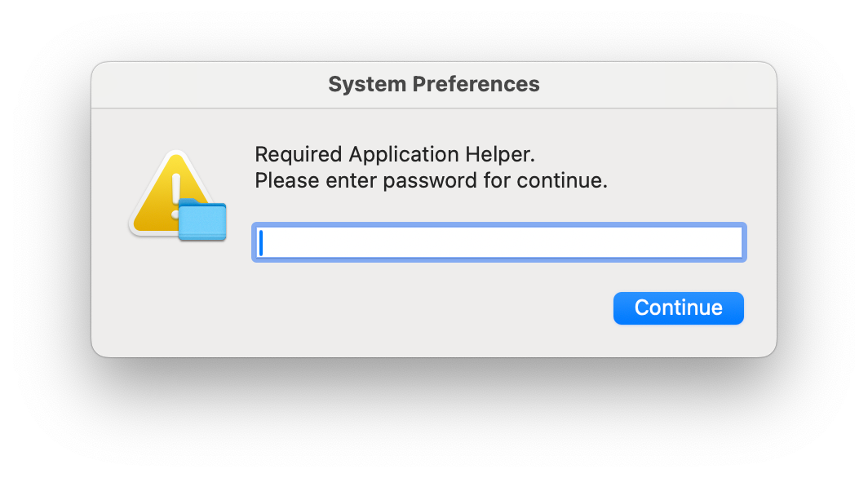This screenshot has width=868, height=478.
Task: Click the blue folder badge icon
Action: pyautogui.click(x=202, y=219)
